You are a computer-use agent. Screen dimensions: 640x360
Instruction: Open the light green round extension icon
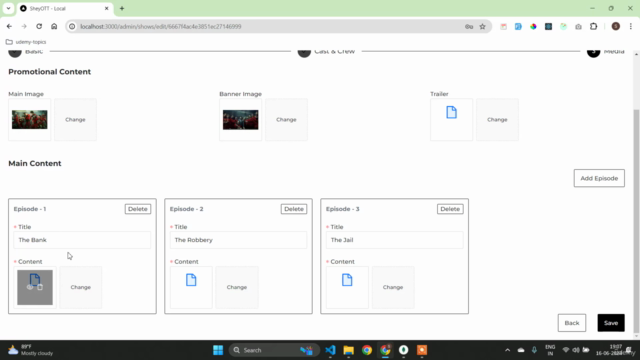click(563, 27)
